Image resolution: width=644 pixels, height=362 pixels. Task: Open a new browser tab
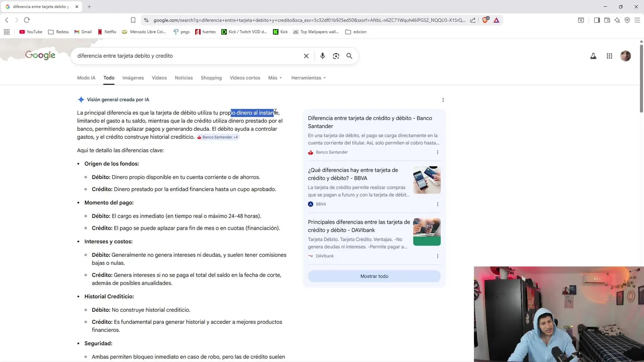point(89,7)
